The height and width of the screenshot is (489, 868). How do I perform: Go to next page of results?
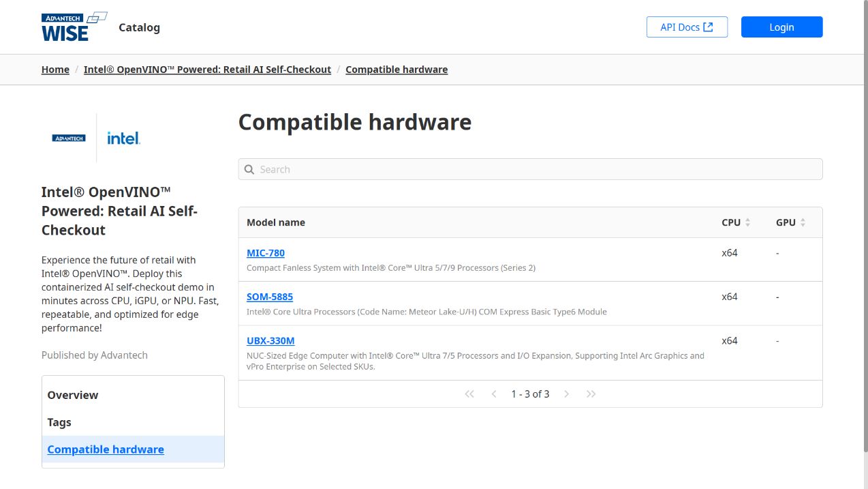pos(566,394)
